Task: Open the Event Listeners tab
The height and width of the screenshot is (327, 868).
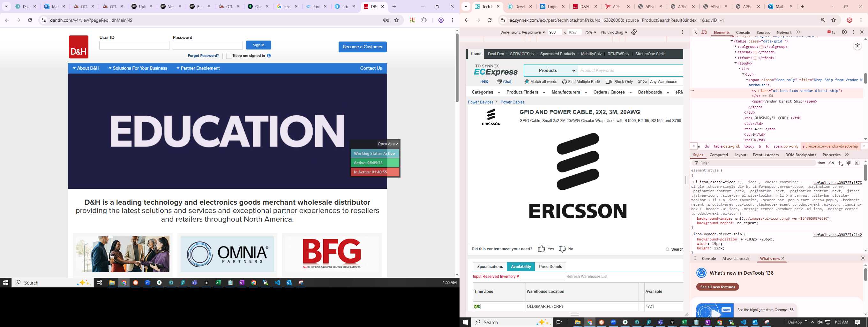Action: point(766,155)
